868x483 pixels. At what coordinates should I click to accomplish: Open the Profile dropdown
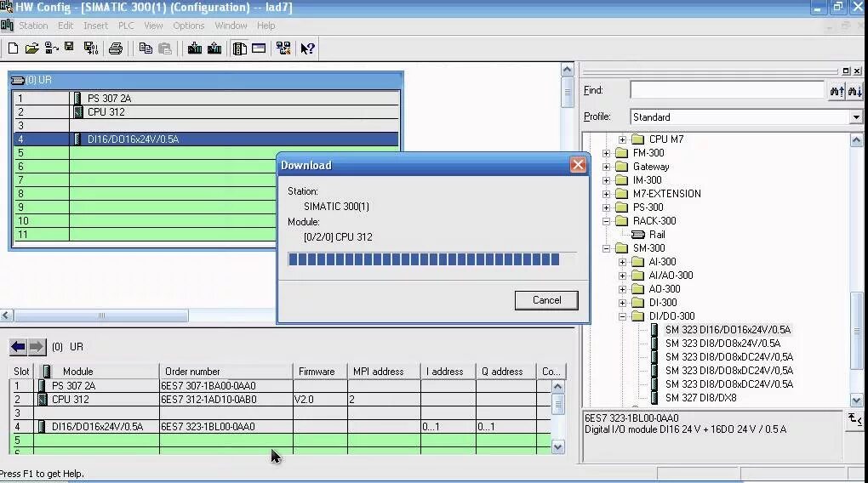(x=856, y=117)
